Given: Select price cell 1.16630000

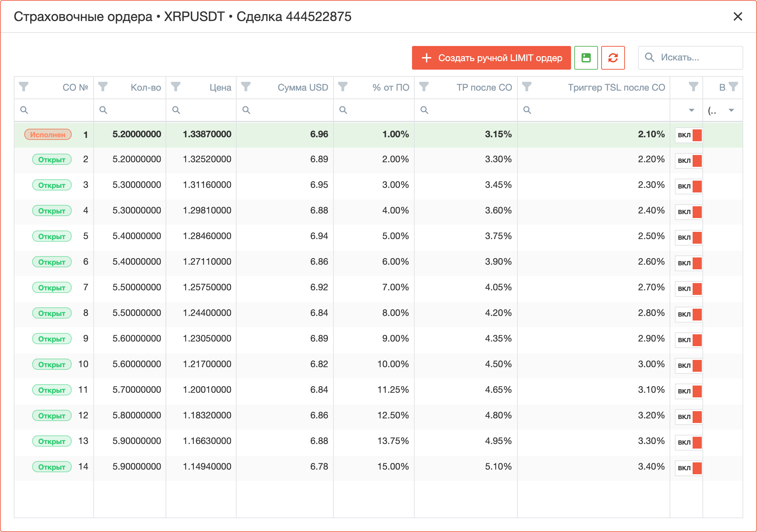Looking at the screenshot, I should click(207, 441).
